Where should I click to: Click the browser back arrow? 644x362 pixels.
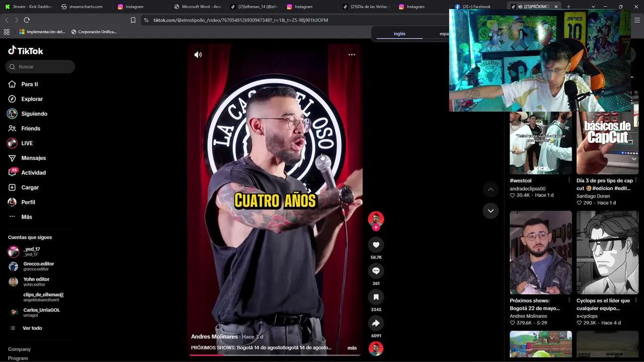tap(7, 20)
